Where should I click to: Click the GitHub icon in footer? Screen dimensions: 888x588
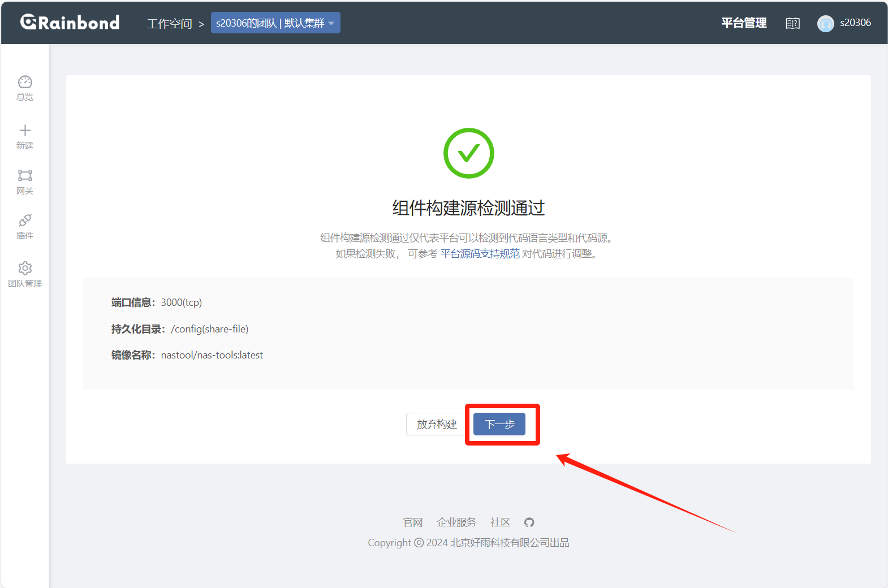coord(529,522)
